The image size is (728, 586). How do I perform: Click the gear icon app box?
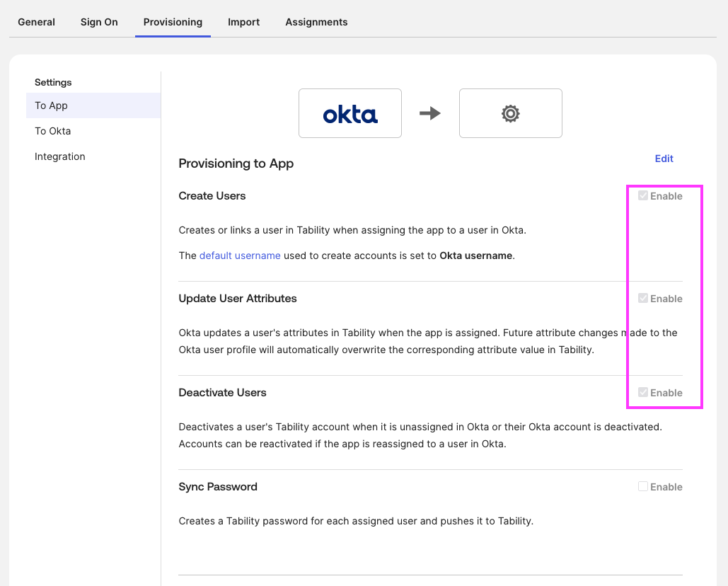510,113
